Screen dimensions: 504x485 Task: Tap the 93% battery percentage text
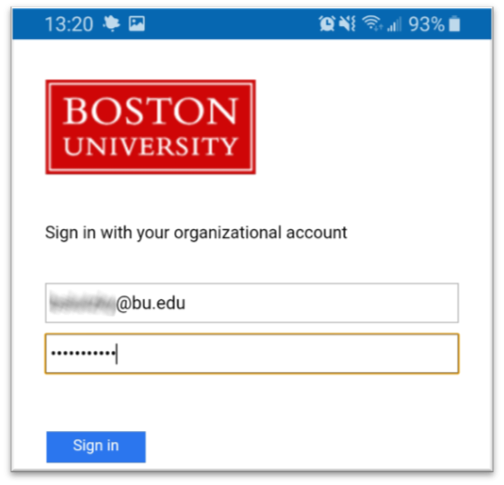426,24
